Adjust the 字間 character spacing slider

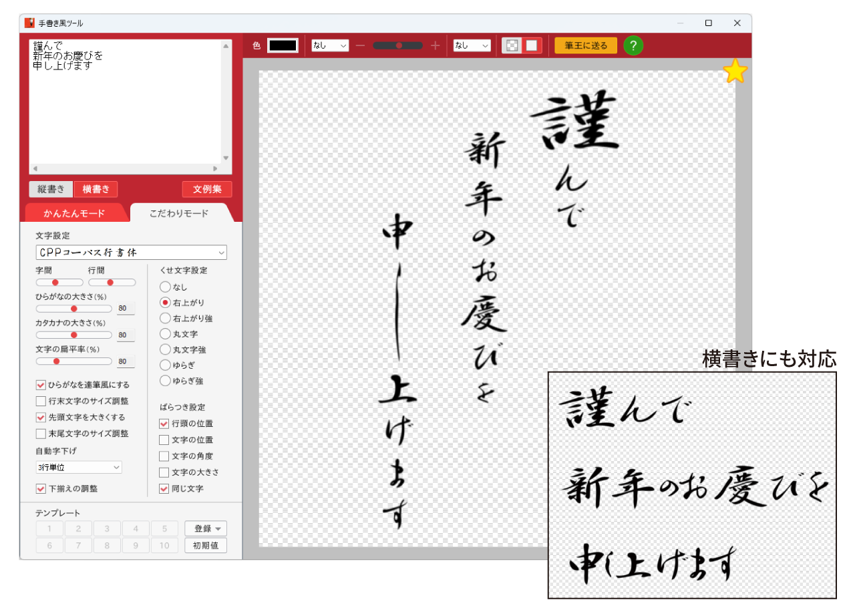pyautogui.click(x=55, y=282)
